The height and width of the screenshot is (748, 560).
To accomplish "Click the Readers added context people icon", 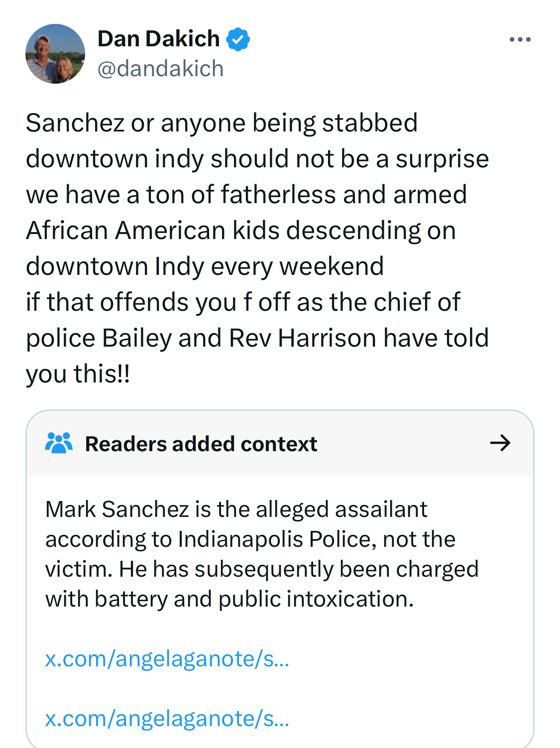I will (59, 443).
